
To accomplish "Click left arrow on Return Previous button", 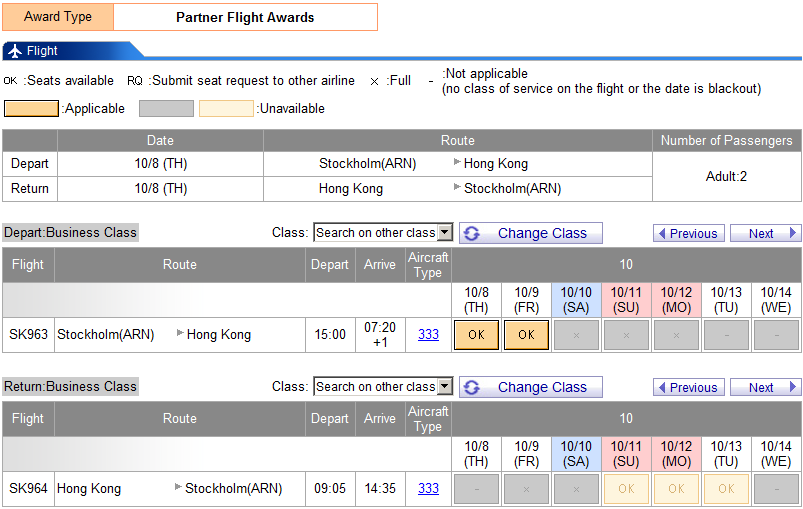I will click(x=661, y=387).
